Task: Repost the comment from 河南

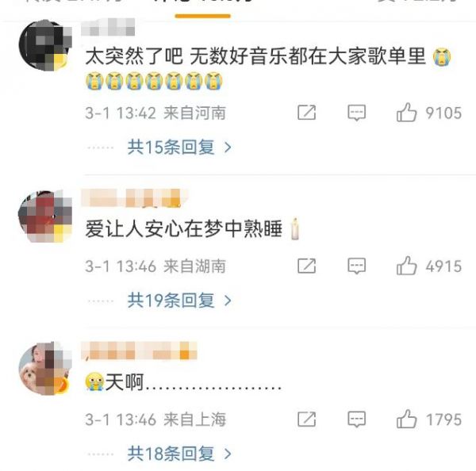Action: 306,113
